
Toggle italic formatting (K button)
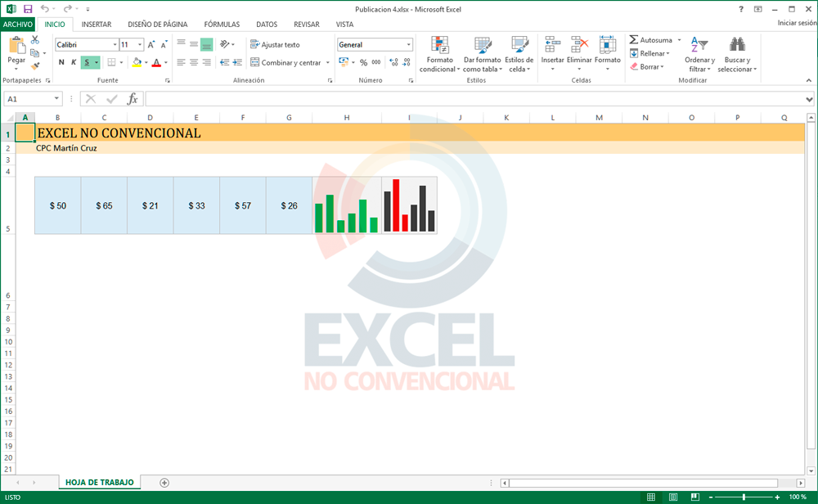(x=74, y=62)
